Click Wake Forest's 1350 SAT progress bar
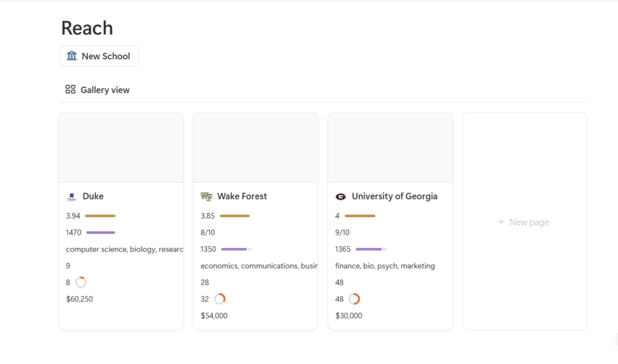This screenshot has width=618, height=364. (x=236, y=249)
